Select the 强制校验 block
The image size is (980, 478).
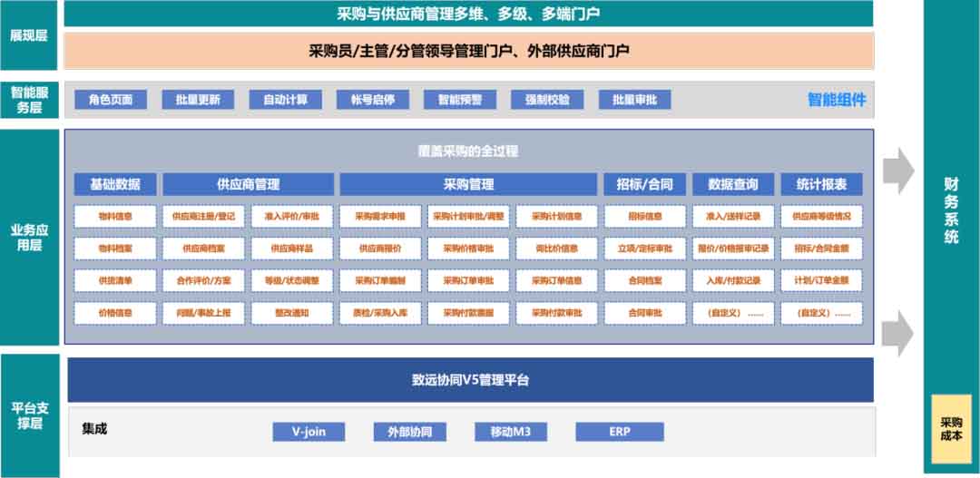547,100
